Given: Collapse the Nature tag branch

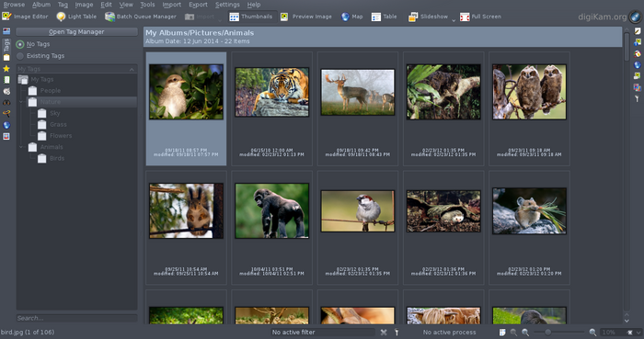Looking at the screenshot, I should (21, 102).
